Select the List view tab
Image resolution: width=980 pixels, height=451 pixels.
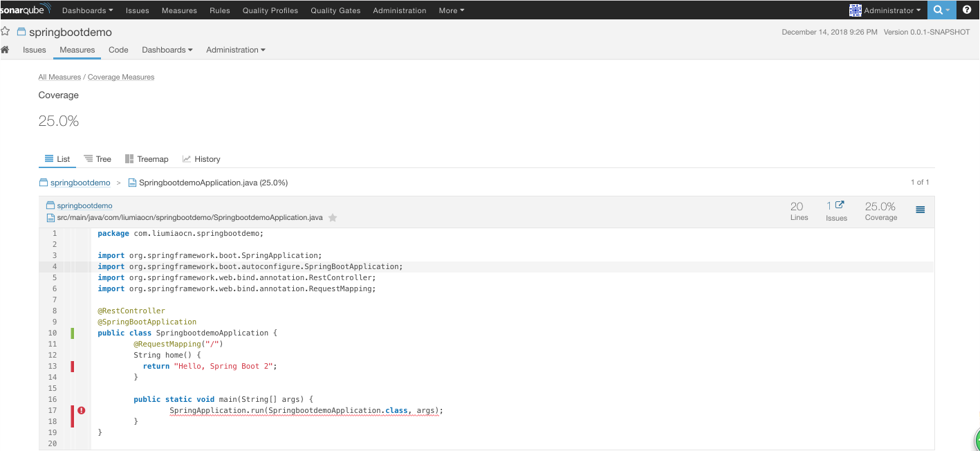[57, 159]
